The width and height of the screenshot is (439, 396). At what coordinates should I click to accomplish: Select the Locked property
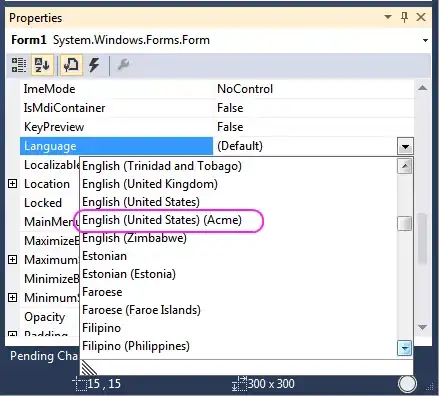coord(43,203)
